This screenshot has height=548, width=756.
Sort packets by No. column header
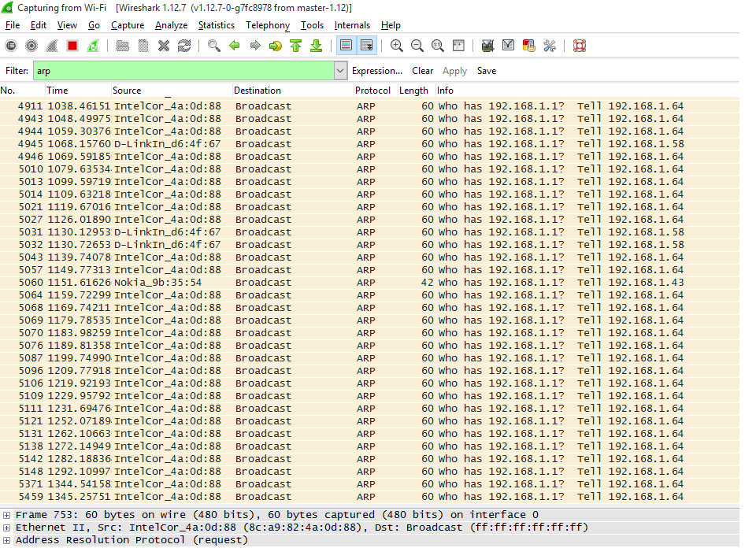tap(22, 91)
